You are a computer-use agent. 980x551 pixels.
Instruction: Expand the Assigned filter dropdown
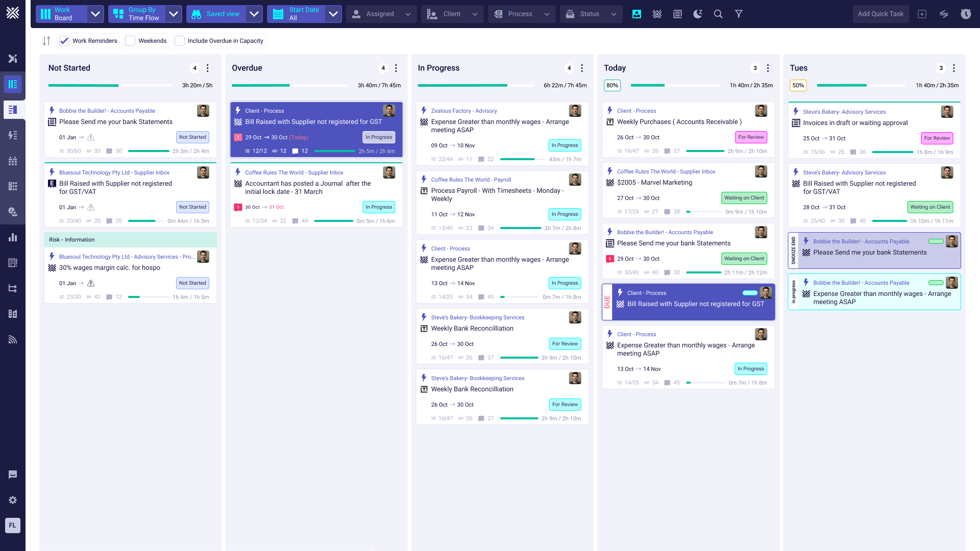(x=381, y=14)
